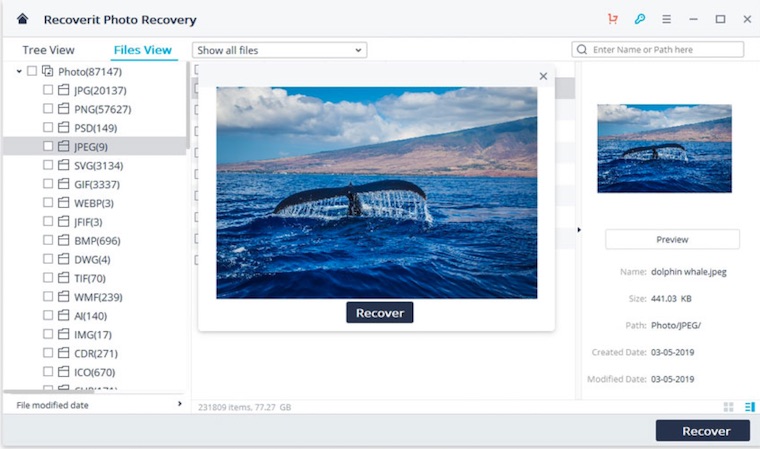The height and width of the screenshot is (449, 760).
Task: Click the whale thumbnail in details panel
Action: (x=664, y=148)
